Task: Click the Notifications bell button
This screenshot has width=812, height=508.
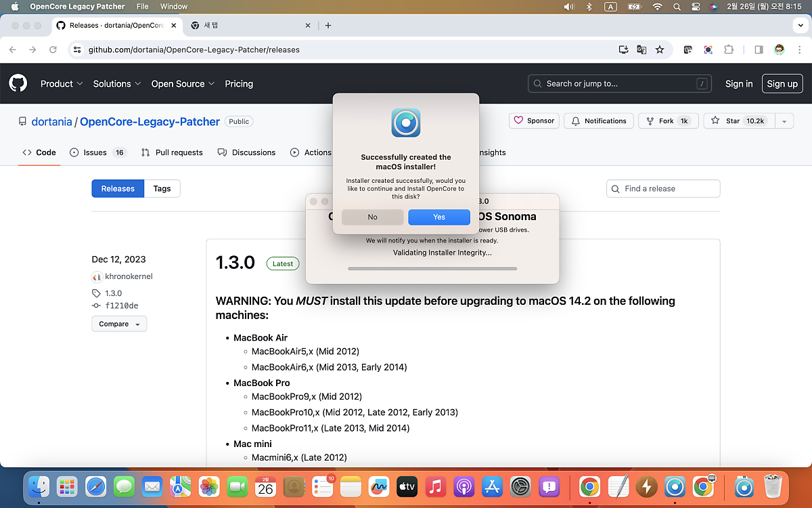Action: click(x=599, y=121)
